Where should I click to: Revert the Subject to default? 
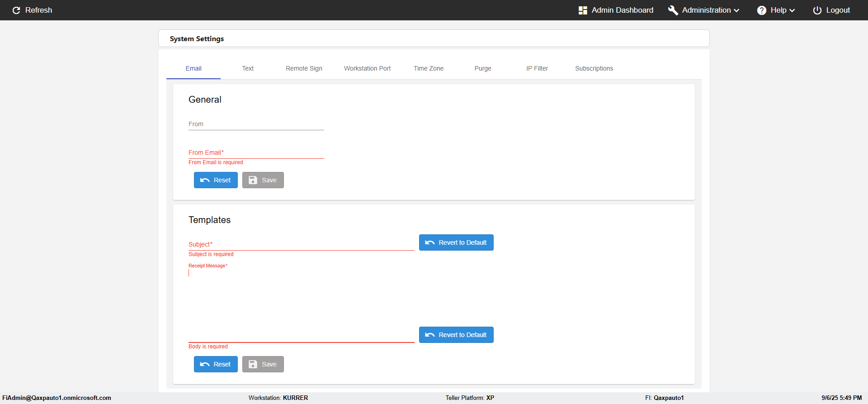456,242
